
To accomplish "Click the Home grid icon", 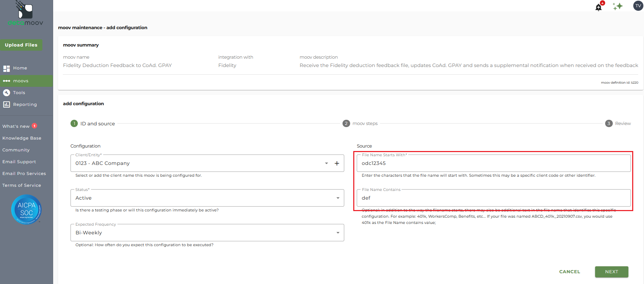I will tap(6, 68).
